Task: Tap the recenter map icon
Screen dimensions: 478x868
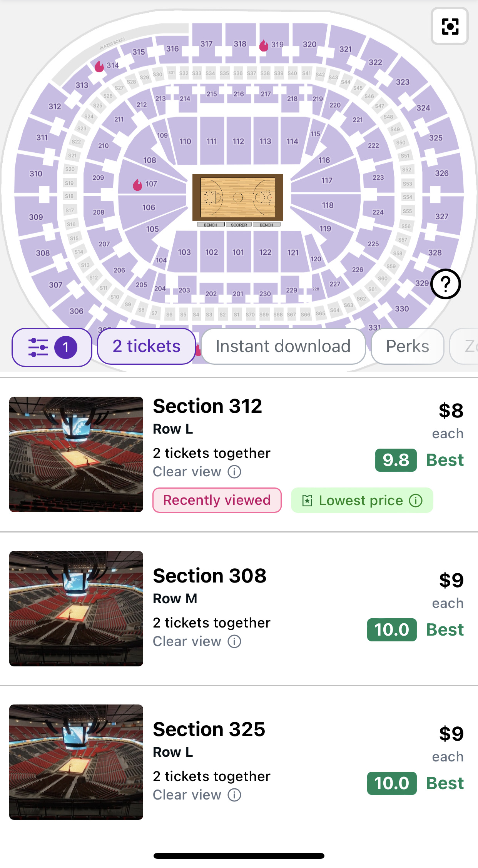Action: tap(450, 26)
